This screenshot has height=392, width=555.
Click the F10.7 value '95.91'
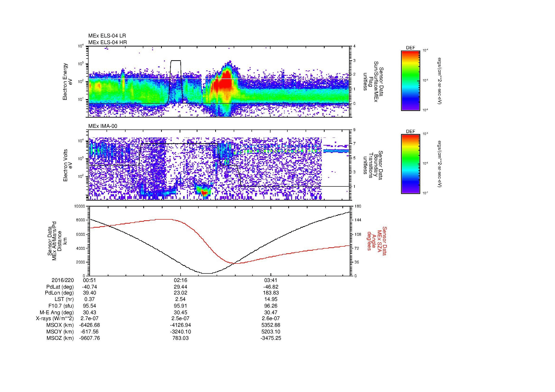pos(180,306)
